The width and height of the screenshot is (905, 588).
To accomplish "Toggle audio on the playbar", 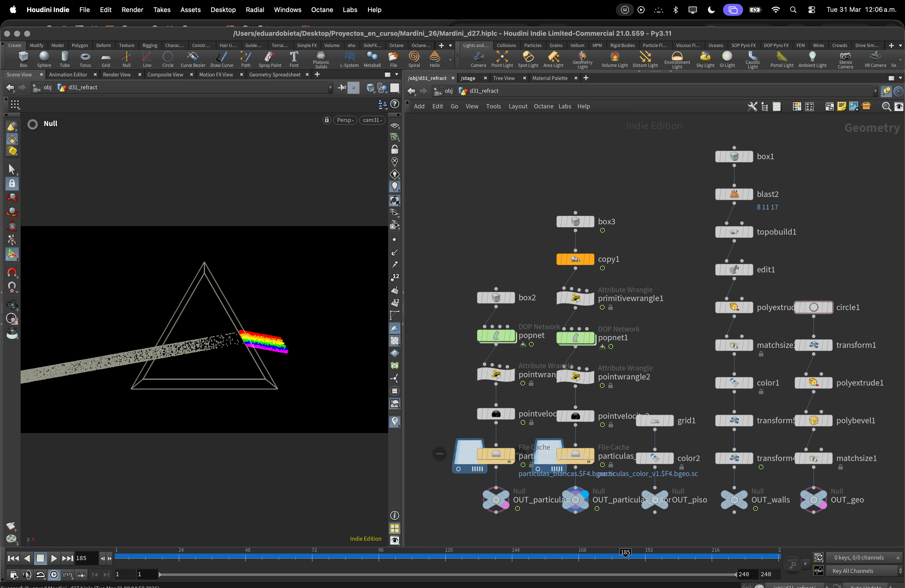I will pyautogui.click(x=27, y=574).
